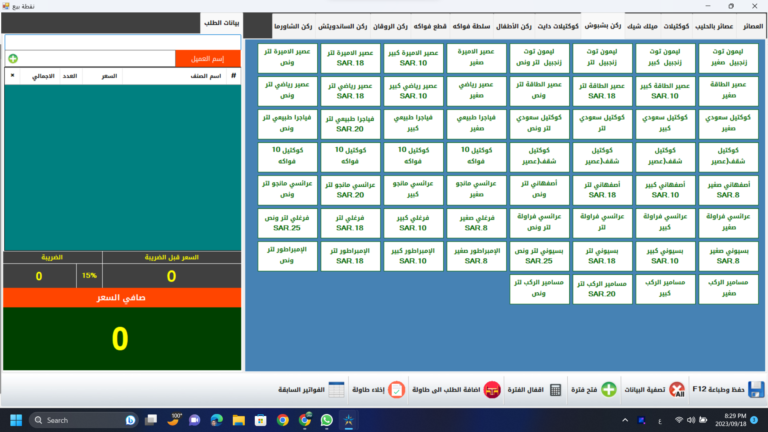768x432 pixels.
Task: Add عصير الاميرة كبير SAR.10 item
Action: point(414,58)
